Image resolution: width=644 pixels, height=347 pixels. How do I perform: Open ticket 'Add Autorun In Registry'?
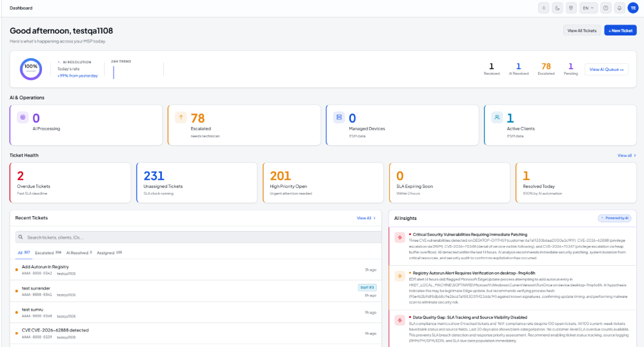(x=196, y=270)
